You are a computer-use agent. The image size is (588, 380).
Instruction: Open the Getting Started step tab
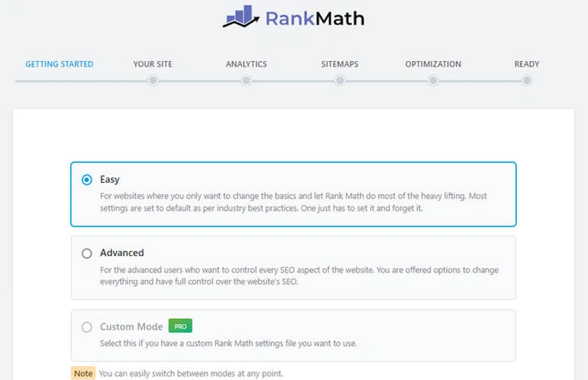click(x=60, y=64)
